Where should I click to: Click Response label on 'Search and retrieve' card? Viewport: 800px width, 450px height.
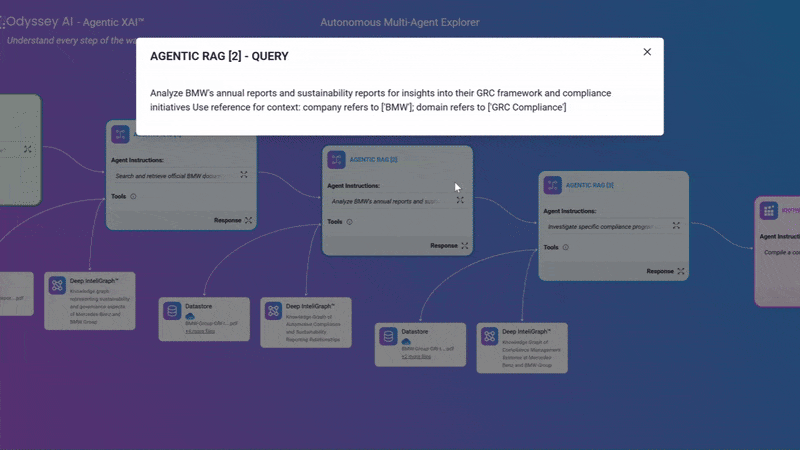pos(228,220)
